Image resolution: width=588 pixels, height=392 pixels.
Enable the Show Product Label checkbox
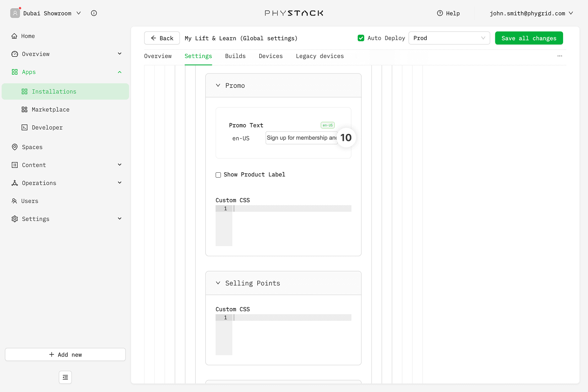coord(218,175)
